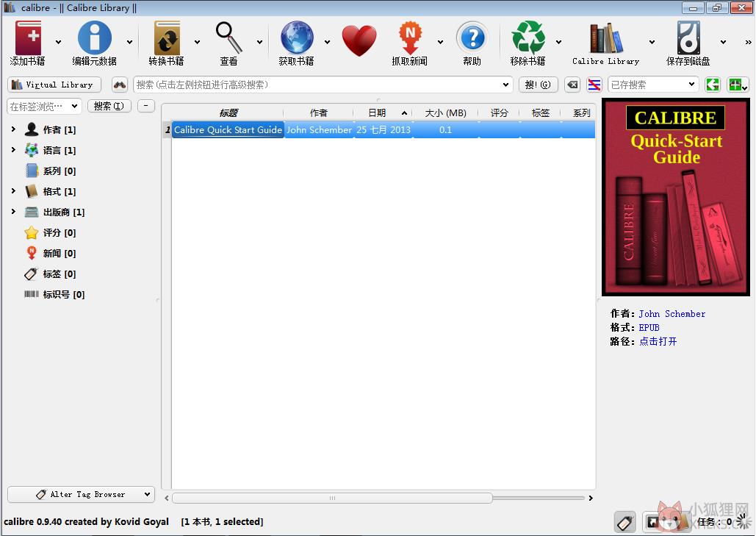Click the Get books globe icon
This screenshot has width=756, height=536.
297,37
